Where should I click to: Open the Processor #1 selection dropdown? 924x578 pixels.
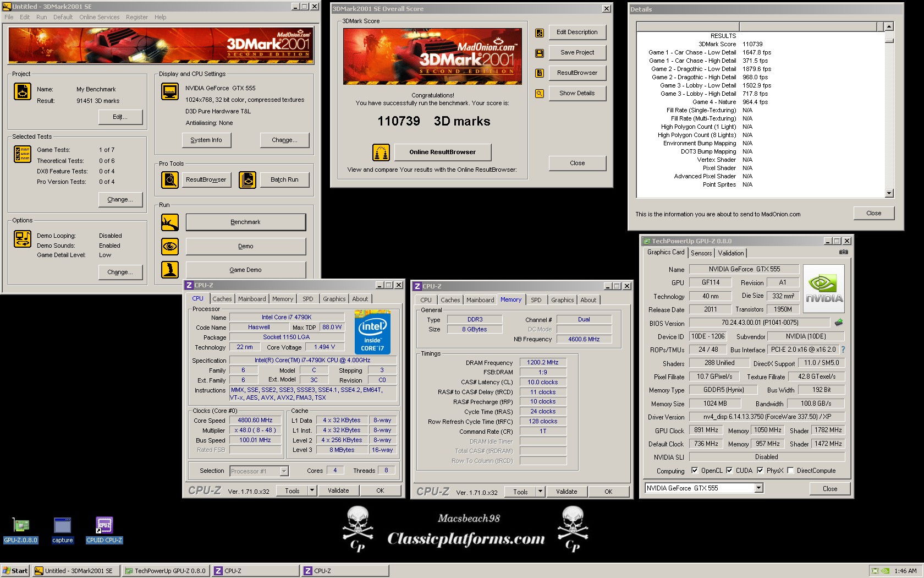point(284,471)
